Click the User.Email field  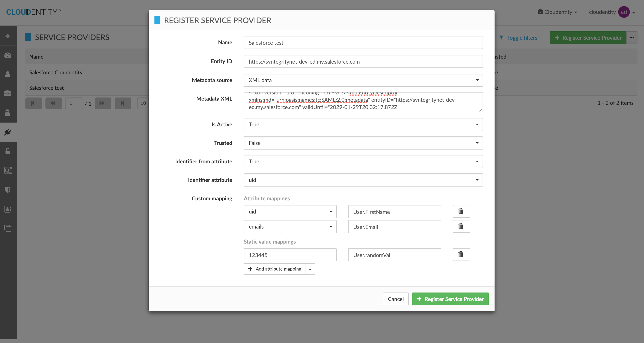pos(394,227)
